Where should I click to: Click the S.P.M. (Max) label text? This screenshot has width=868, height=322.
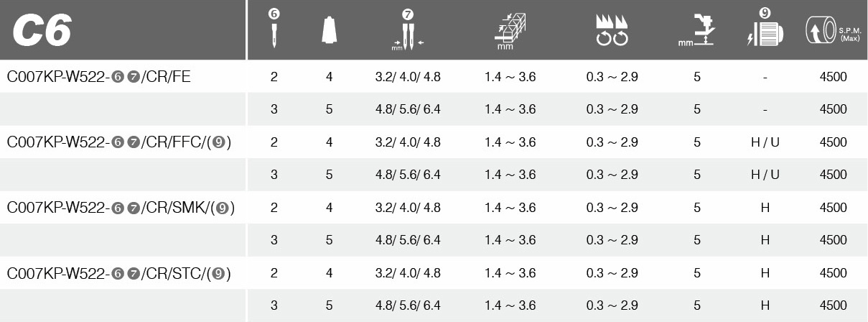(849, 33)
